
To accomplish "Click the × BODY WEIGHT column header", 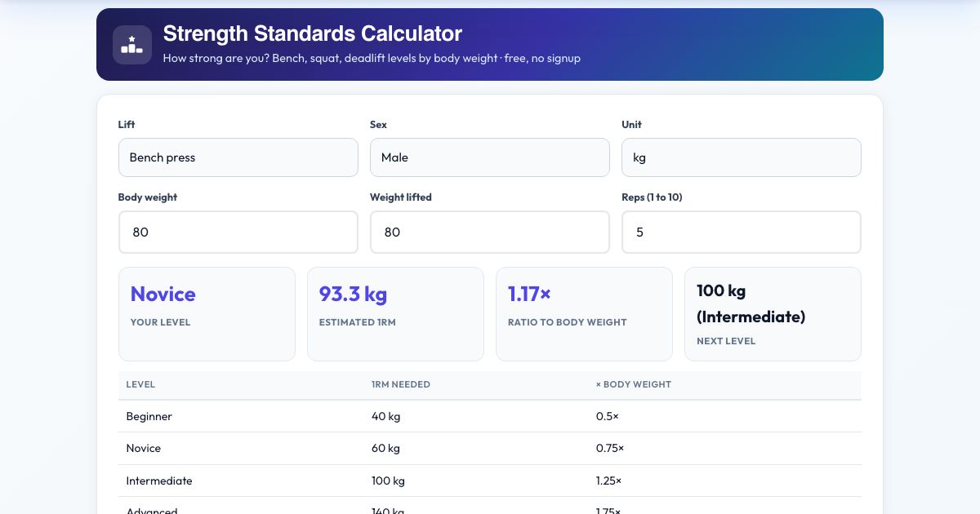I will (634, 384).
